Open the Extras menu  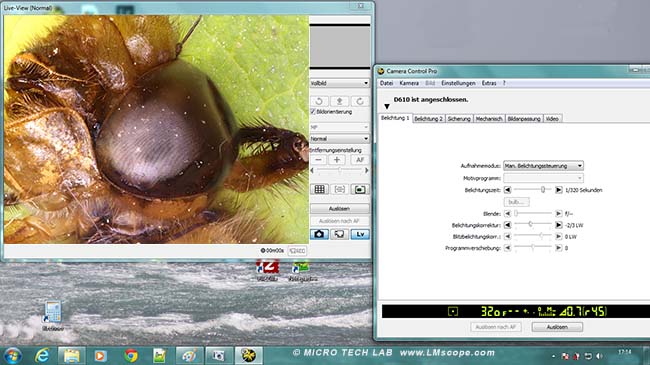(x=489, y=83)
